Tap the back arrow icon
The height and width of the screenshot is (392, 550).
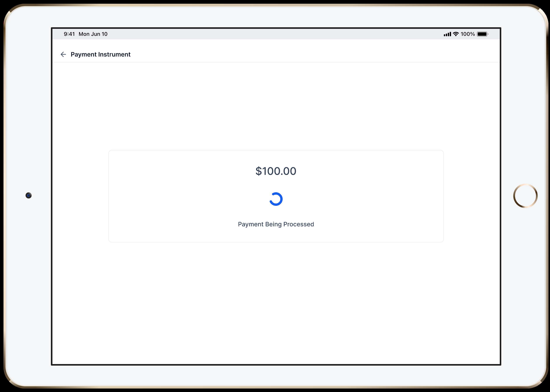[63, 54]
